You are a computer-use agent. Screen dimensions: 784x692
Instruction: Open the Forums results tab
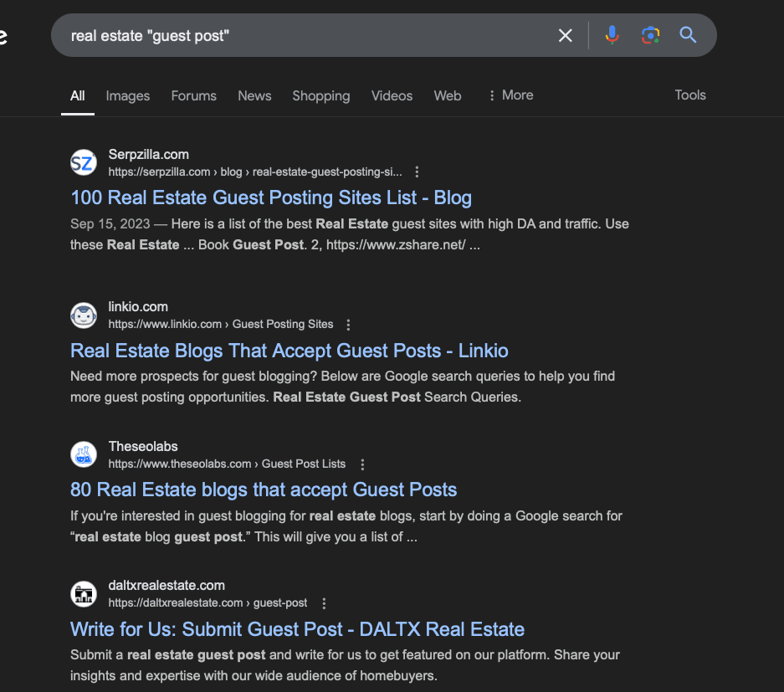[193, 96]
